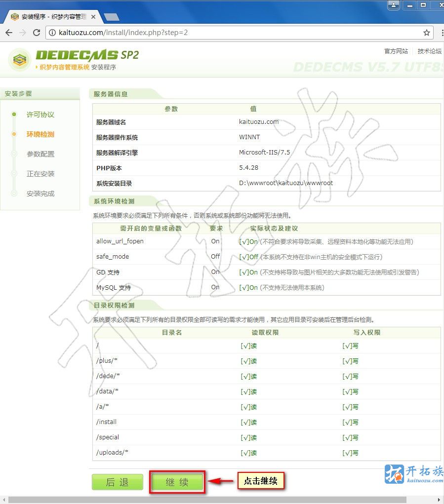Click the /a/* directory name

[102, 407]
